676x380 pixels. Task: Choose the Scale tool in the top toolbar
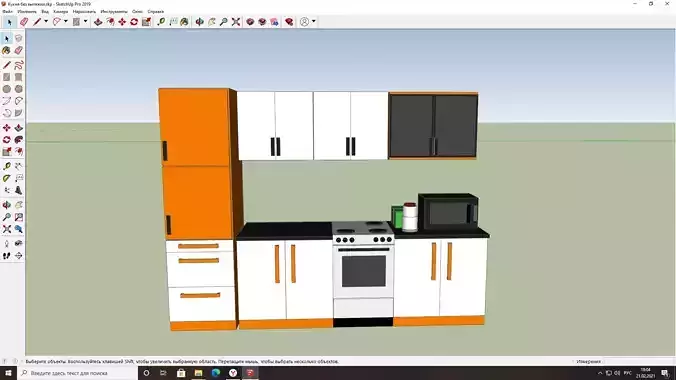point(146,22)
